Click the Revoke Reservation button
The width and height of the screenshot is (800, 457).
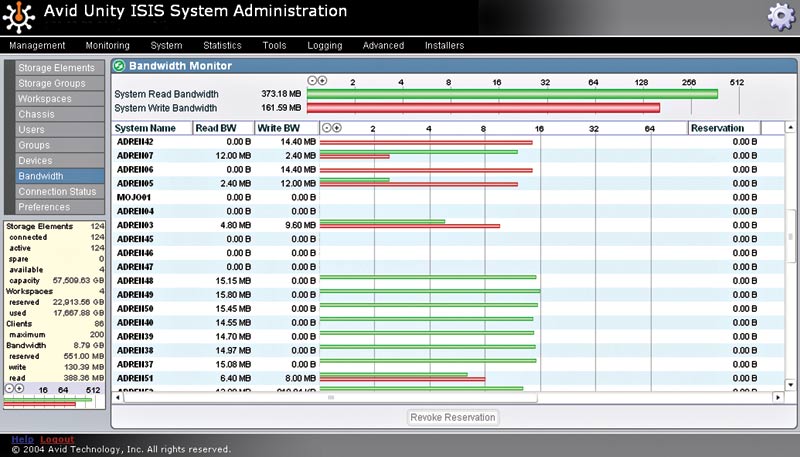click(453, 417)
